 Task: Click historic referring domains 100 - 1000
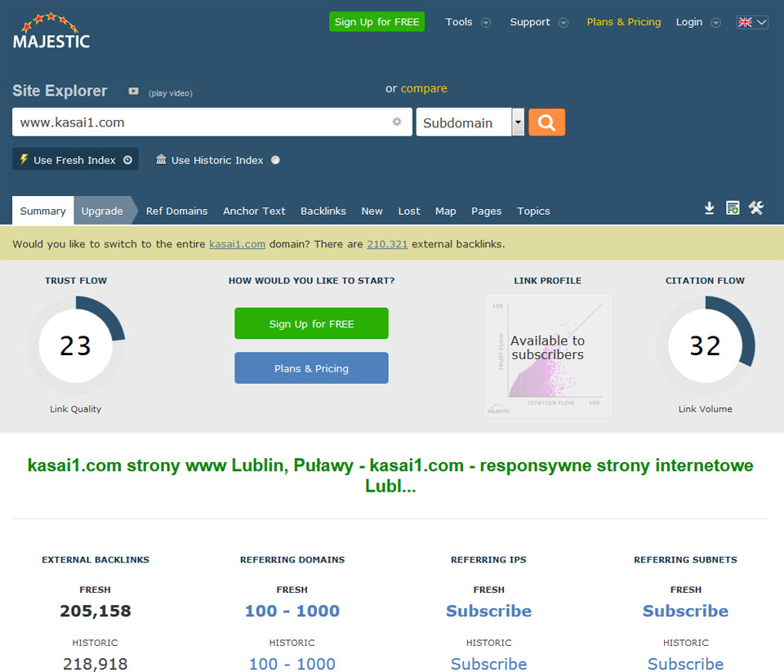[292, 664]
